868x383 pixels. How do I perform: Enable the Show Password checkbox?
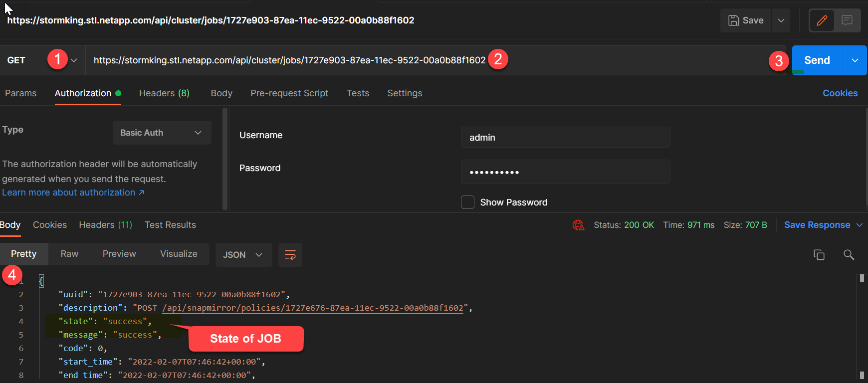point(467,202)
